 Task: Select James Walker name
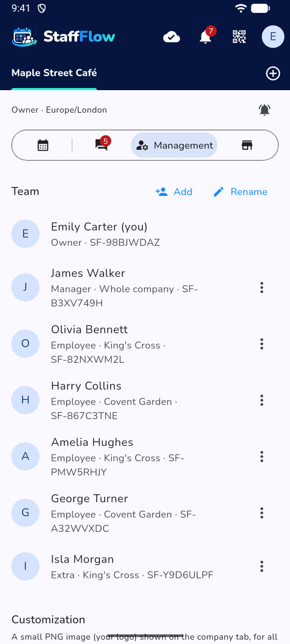pyautogui.click(x=88, y=273)
